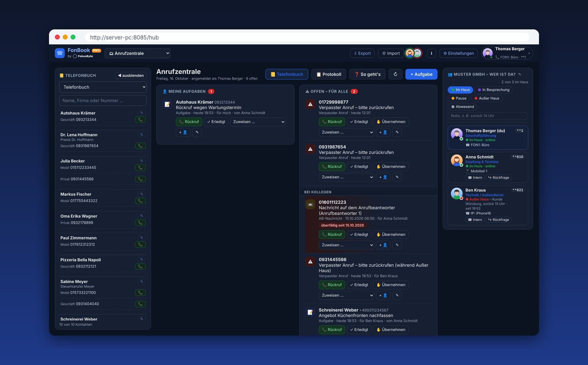Toggle the Telefonbuch panel button in header

[x=286, y=74]
